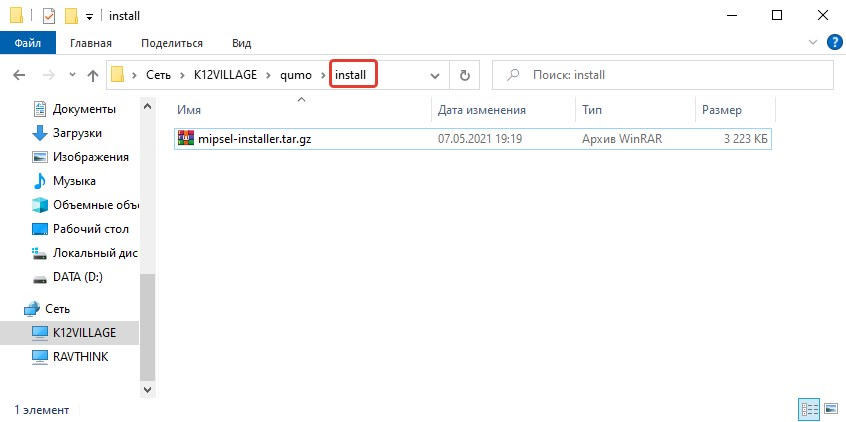Go up one folder level
The height and width of the screenshot is (422, 846).
tap(93, 75)
